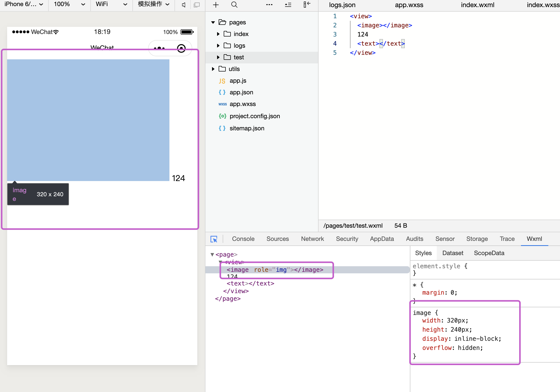Collapse the <page> node in Wxml tree
This screenshot has width=560, height=392.
(x=212, y=255)
